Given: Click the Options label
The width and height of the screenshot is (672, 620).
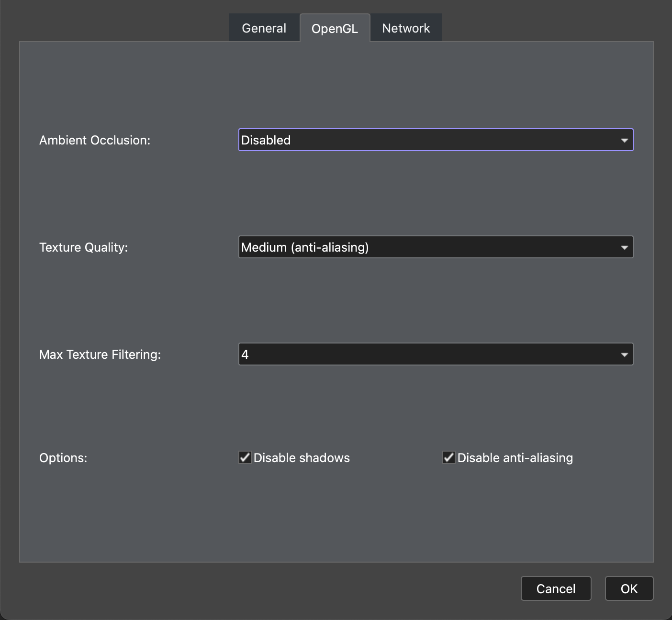Looking at the screenshot, I should point(63,457).
